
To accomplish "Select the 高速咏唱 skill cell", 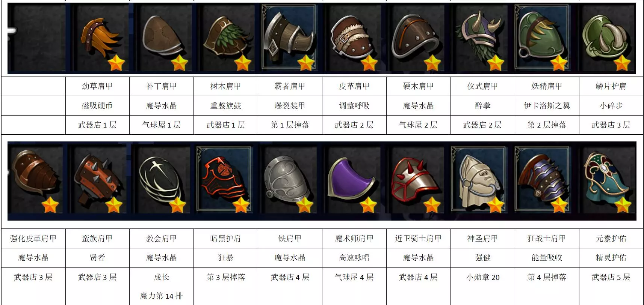I will pos(354,258).
